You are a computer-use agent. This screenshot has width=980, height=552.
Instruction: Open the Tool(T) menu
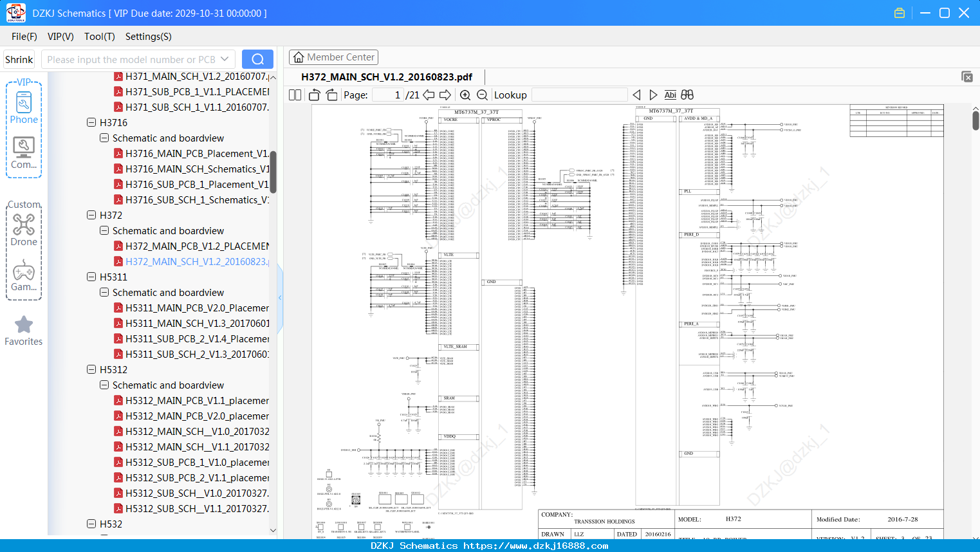pos(100,36)
